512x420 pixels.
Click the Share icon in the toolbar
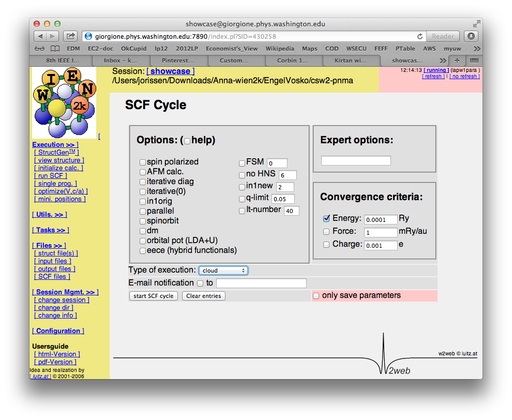tap(70, 36)
